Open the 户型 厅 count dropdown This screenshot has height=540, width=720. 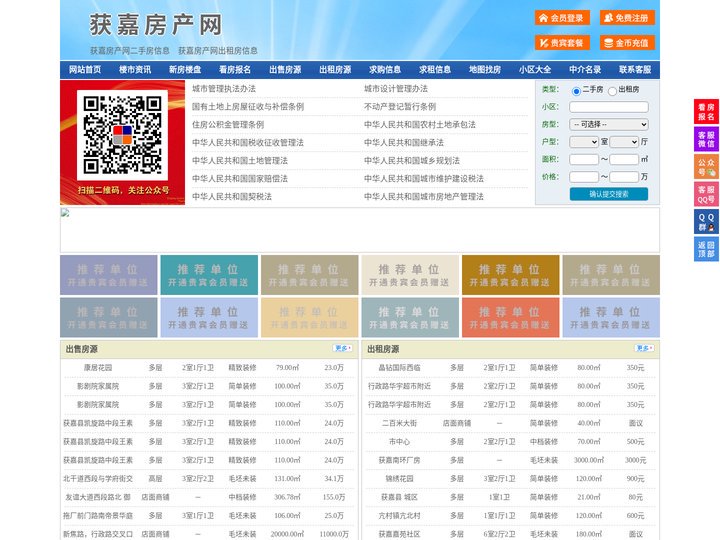pyautogui.click(x=624, y=142)
